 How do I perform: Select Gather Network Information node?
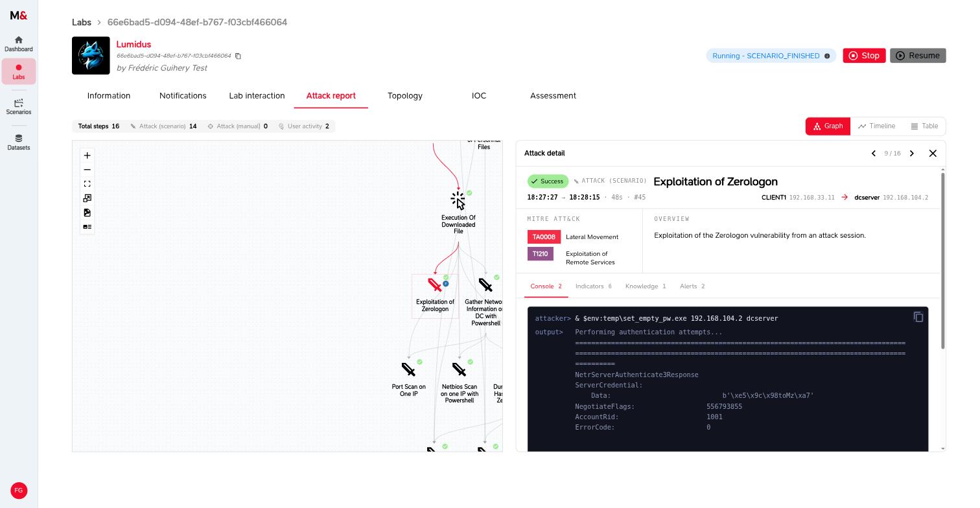485,301
